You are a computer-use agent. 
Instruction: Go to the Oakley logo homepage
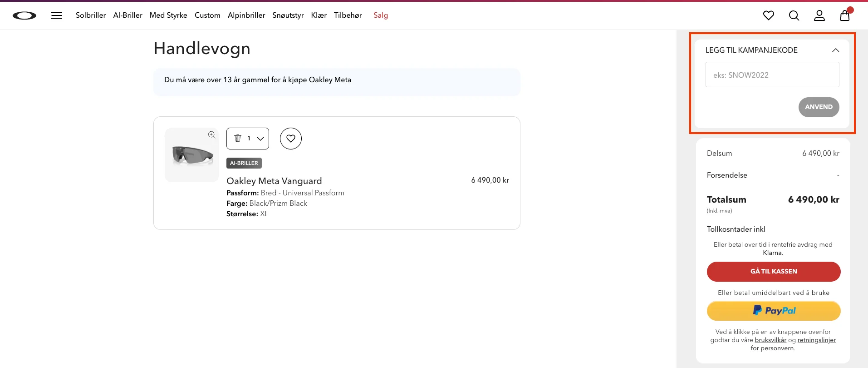click(x=25, y=16)
